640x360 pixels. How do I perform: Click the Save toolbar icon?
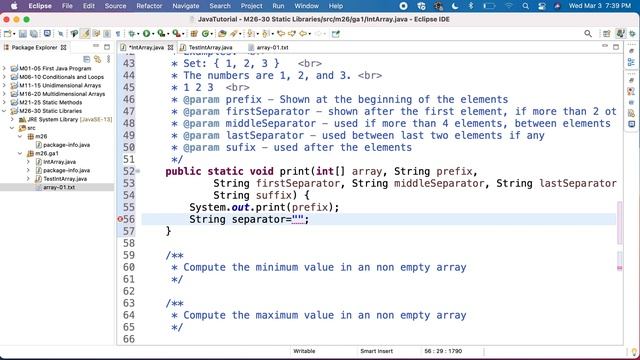click(23, 34)
